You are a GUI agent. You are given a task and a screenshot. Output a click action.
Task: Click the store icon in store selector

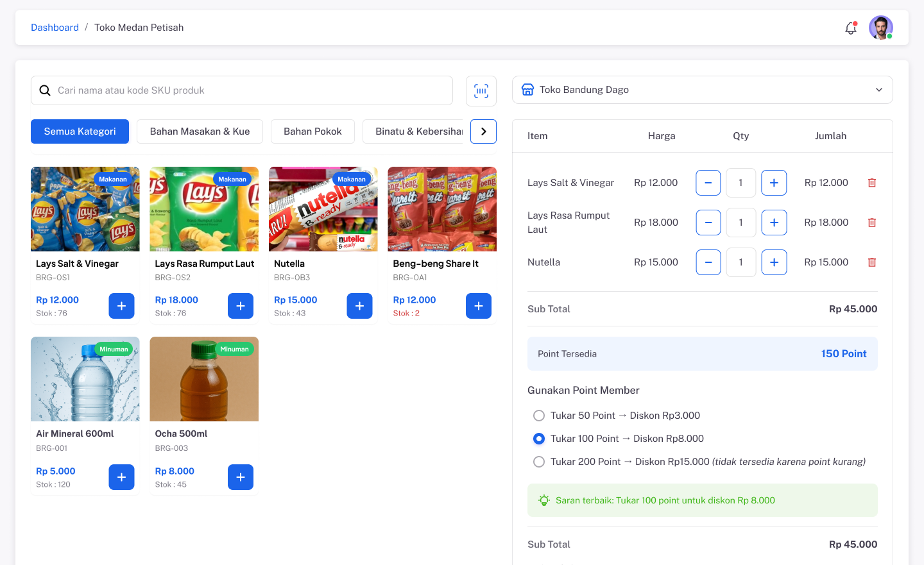pos(527,90)
